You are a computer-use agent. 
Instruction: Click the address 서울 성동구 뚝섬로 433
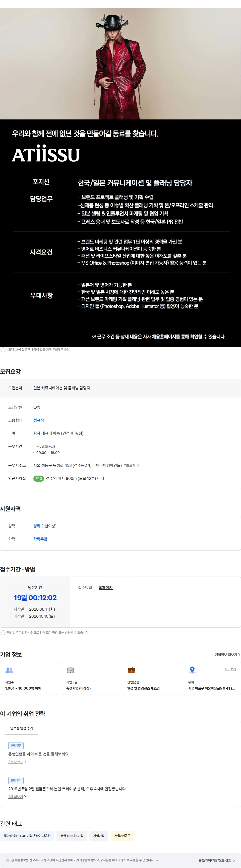77,465
